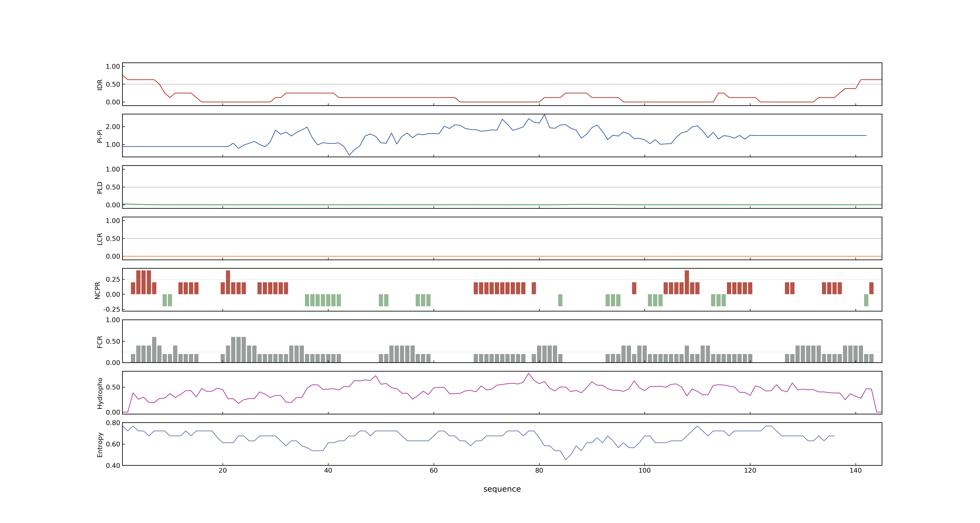The height and width of the screenshot is (523, 980).
Task: Click x-axis tick label 80
Action: pos(539,470)
